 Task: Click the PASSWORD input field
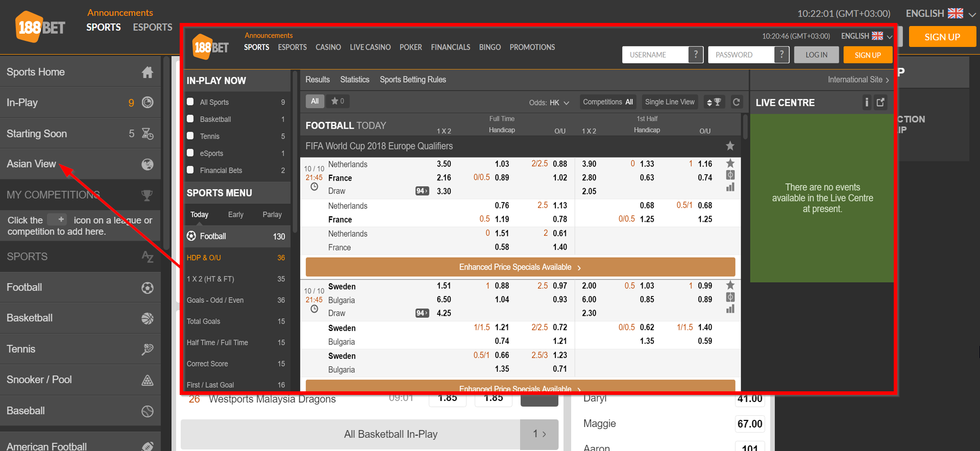(x=741, y=55)
